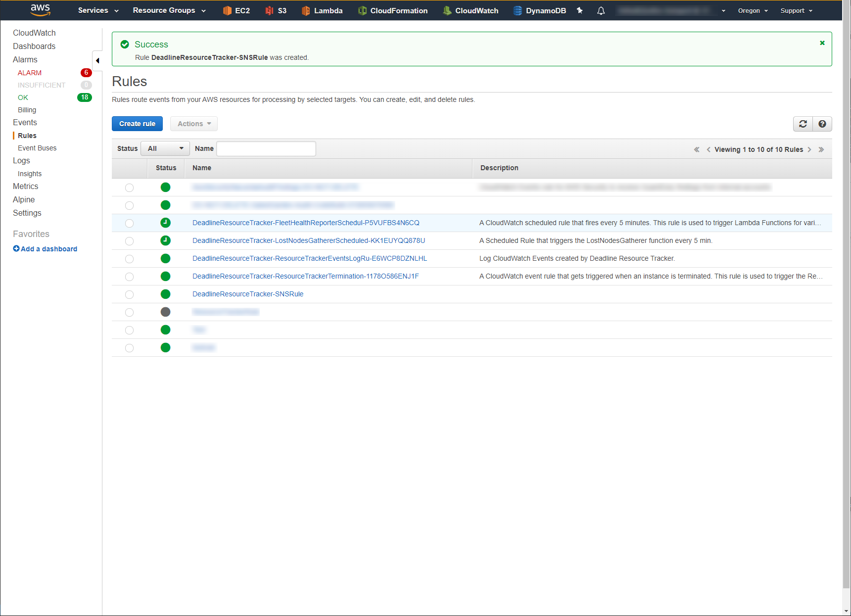The width and height of the screenshot is (851, 616).
Task: Dismiss the Success banner
Action: (x=822, y=43)
